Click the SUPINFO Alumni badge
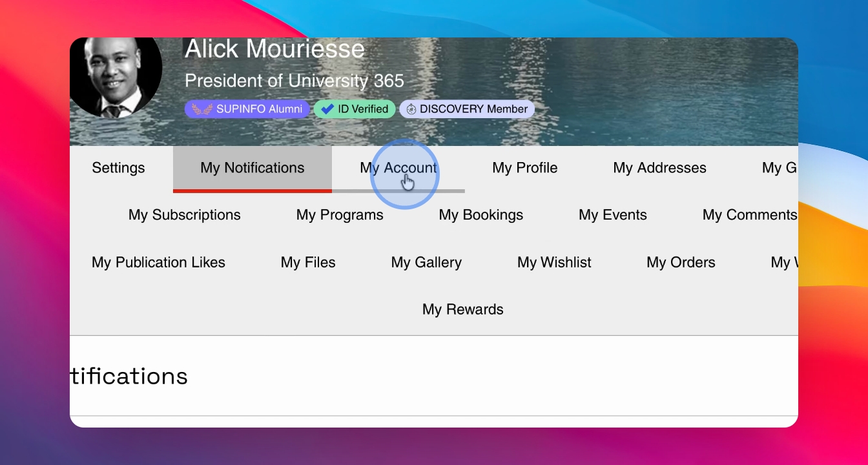Image resolution: width=868 pixels, height=465 pixels. 247,109
